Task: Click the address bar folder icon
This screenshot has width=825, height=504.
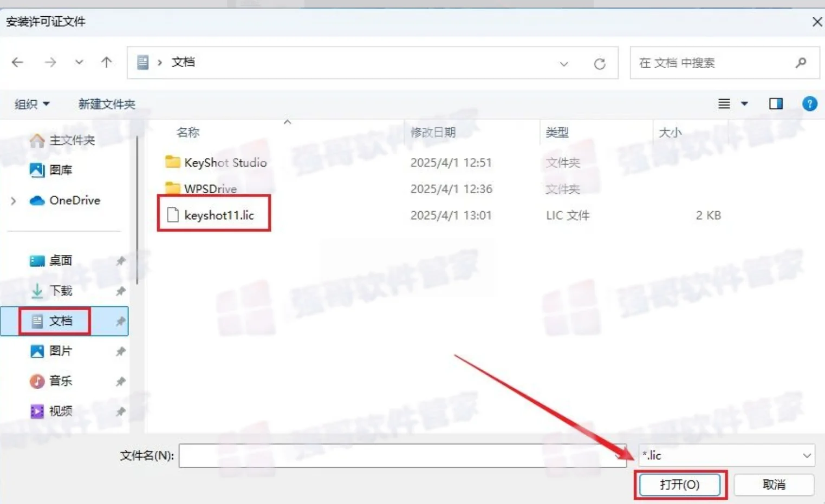Action: coord(142,63)
